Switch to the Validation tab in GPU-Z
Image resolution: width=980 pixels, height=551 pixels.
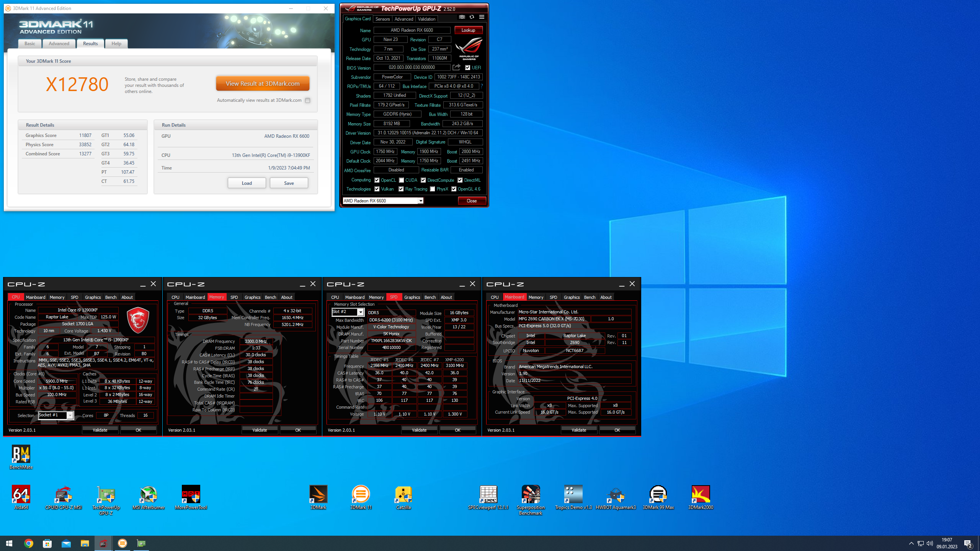[426, 19]
